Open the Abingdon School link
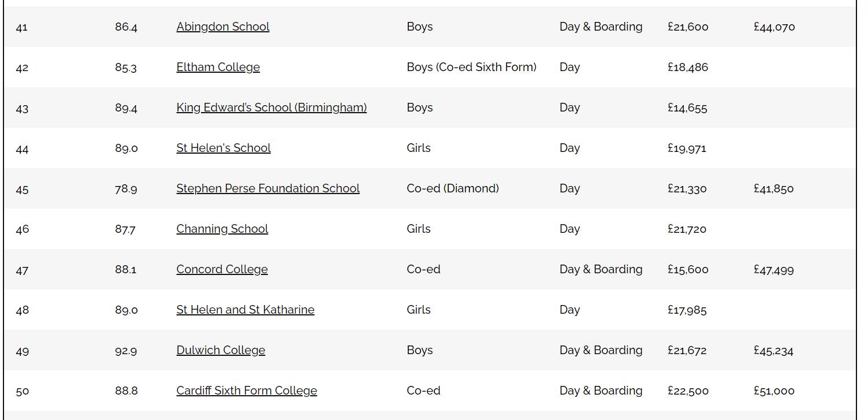Screen dimensions: 868x420 [x=223, y=27]
